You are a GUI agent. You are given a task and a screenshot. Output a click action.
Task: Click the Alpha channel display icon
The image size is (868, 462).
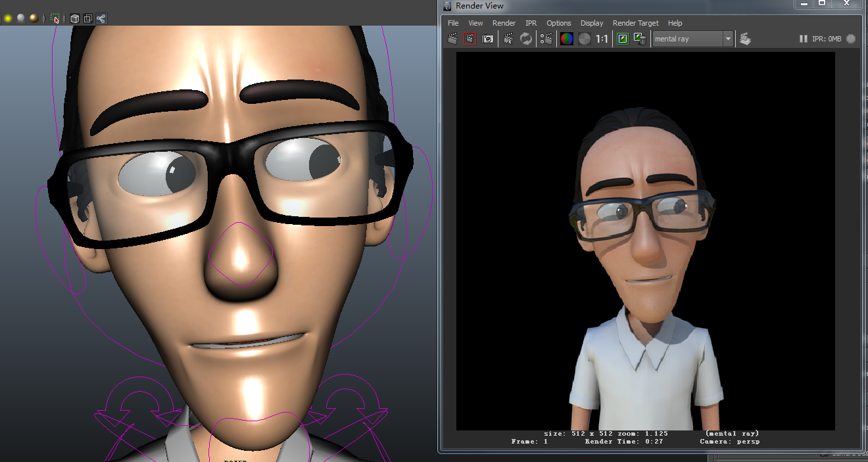(x=585, y=39)
